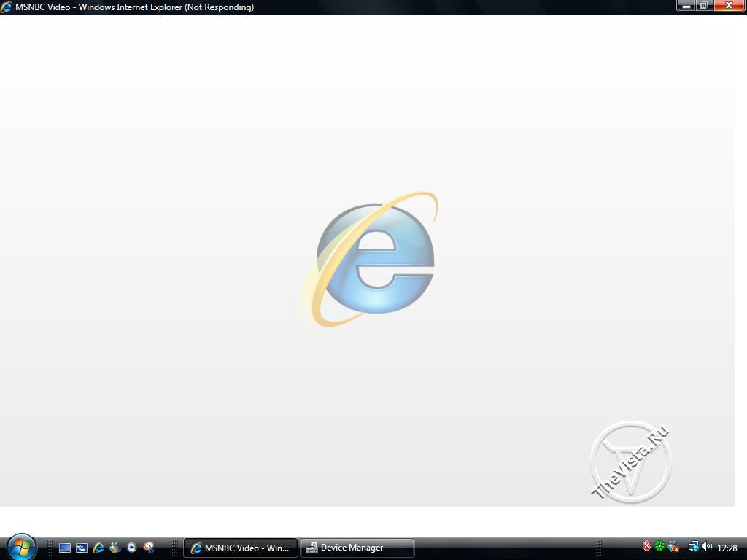Open the Messenger tray icon with red X
Viewport: 747px width, 560px height.
point(673,547)
